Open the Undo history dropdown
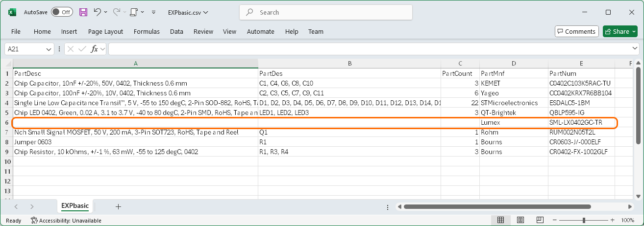Screen dimensions: 644x226 click(106, 12)
